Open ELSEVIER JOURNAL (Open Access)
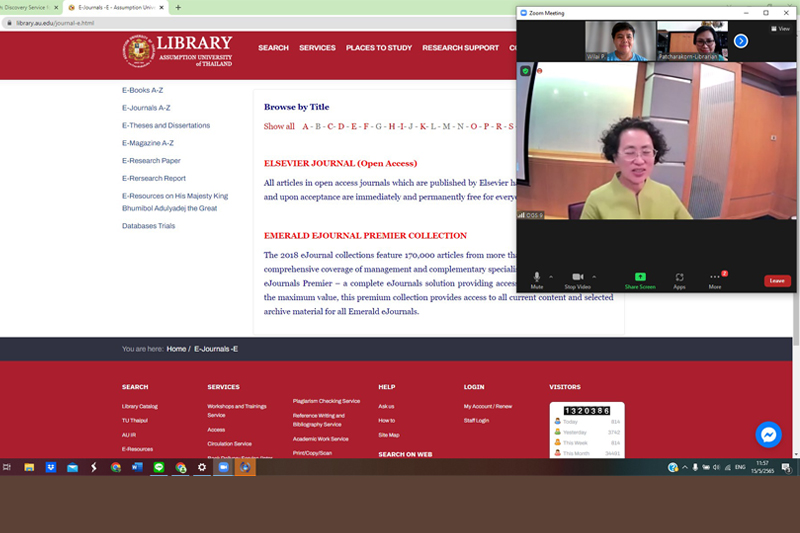 coord(340,163)
